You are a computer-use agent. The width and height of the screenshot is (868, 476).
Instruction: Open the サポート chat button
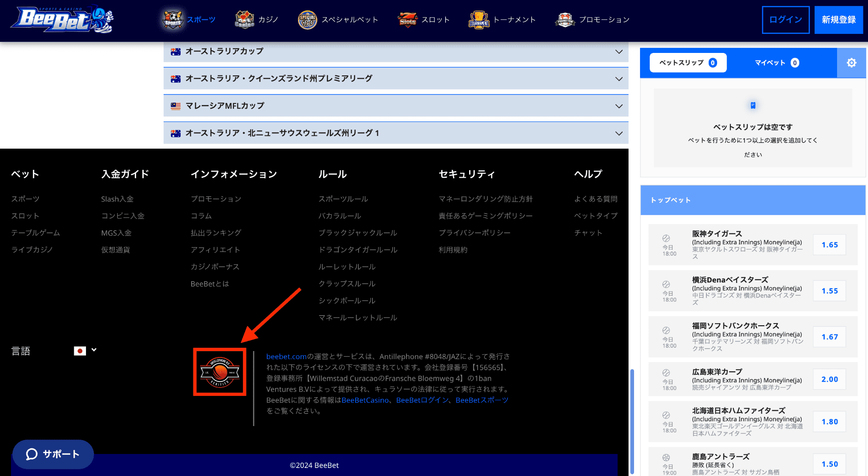tap(53, 454)
